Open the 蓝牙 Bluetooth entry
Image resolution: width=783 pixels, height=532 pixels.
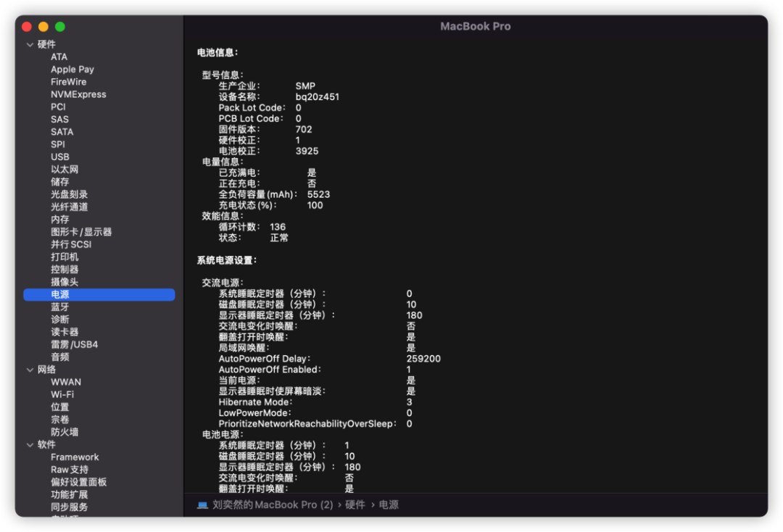(60, 307)
